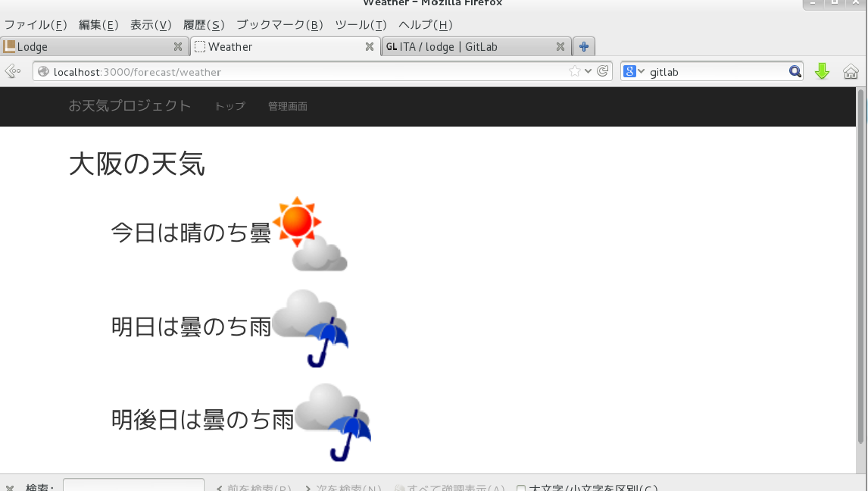Switch to the Lodge tab
868x491 pixels.
point(91,46)
